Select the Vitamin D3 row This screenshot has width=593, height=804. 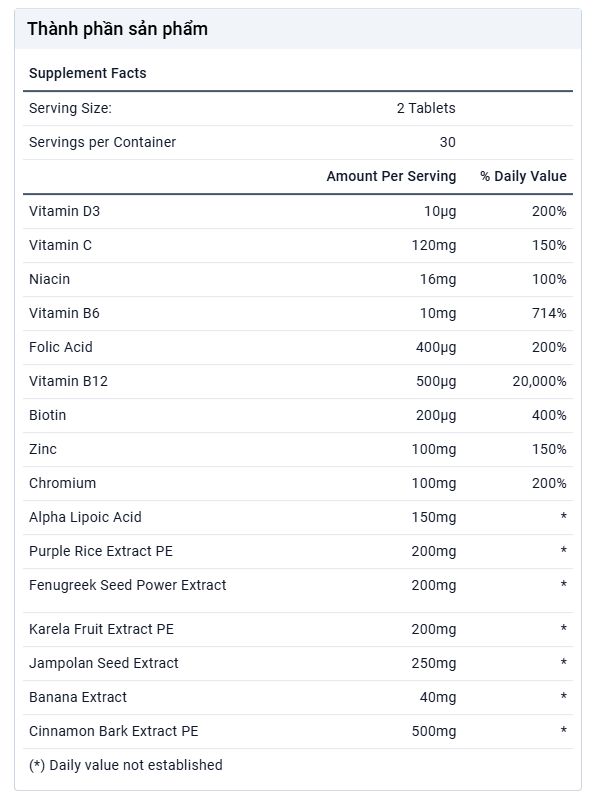298,211
